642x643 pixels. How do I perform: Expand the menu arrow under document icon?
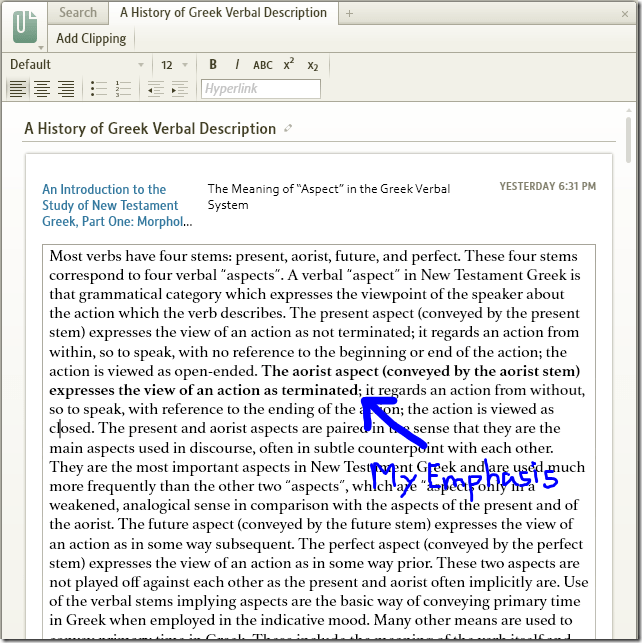point(40,47)
